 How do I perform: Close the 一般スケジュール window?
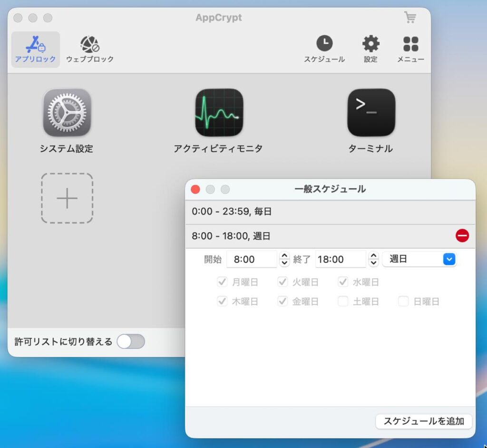point(195,189)
